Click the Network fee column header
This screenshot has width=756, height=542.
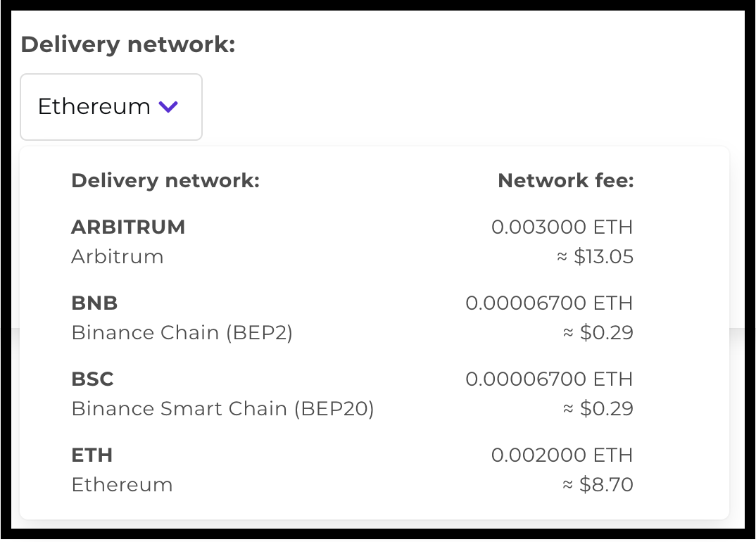566,180
